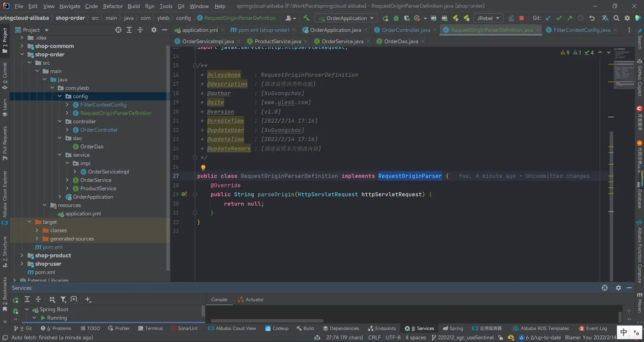Image resolution: width=644 pixels, height=342 pixels.
Task: Open the Navigate menu
Action: (69, 6)
